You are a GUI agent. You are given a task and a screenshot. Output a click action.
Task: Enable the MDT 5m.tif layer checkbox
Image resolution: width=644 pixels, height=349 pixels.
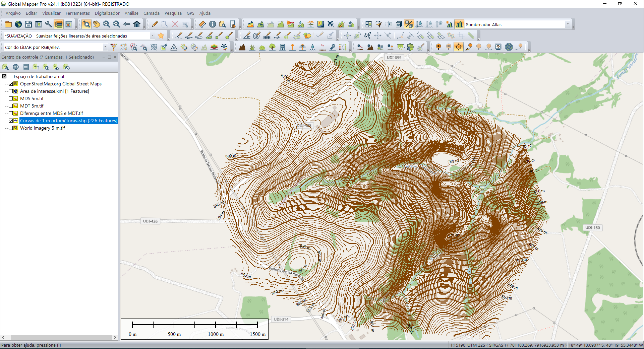click(x=11, y=106)
